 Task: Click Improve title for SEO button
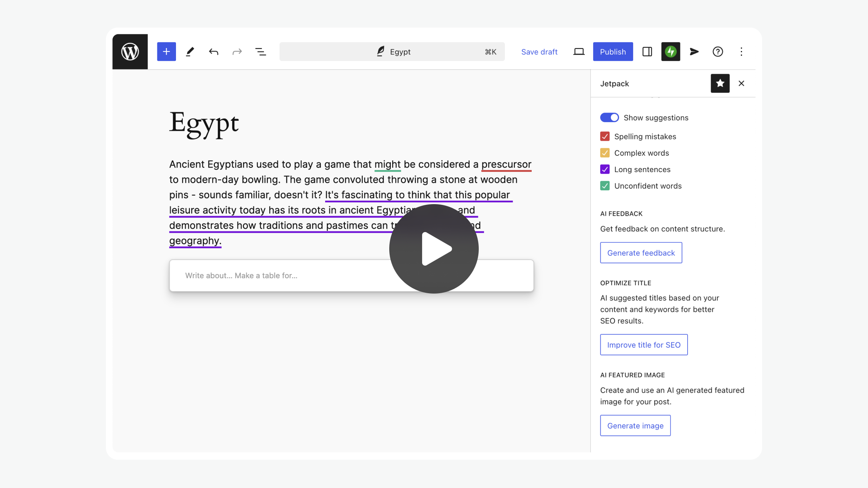(644, 345)
